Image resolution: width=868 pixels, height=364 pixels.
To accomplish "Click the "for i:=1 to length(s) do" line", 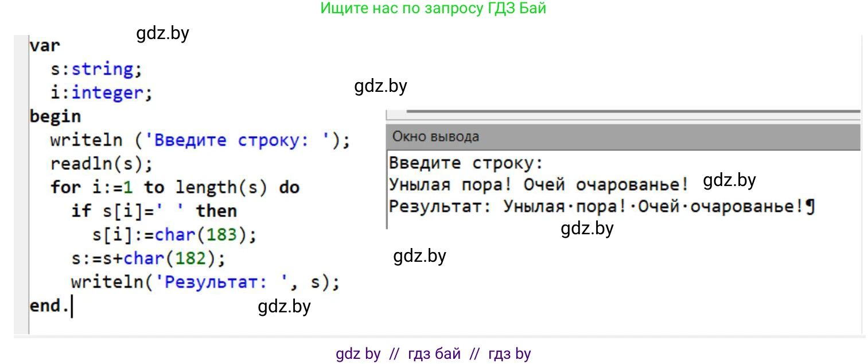I will (x=174, y=187).
